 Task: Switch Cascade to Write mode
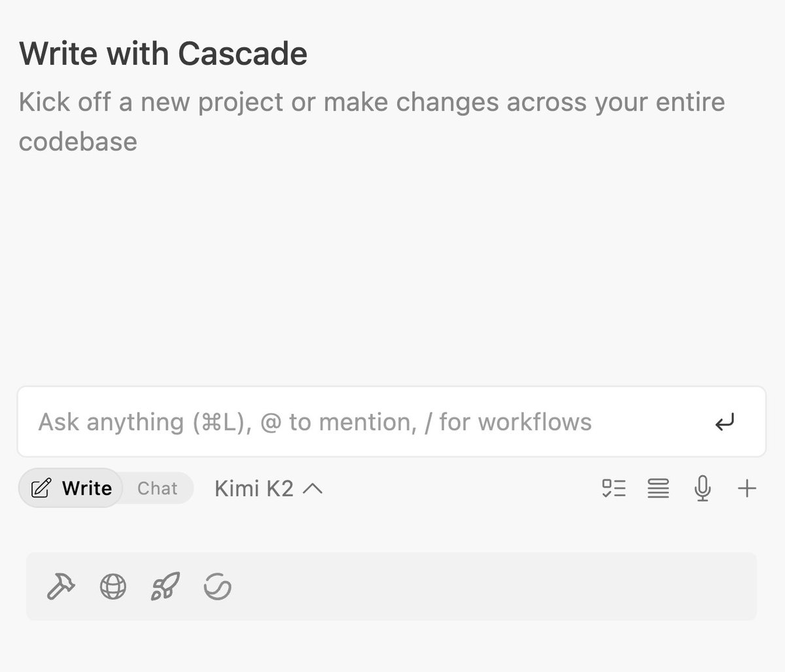71,488
